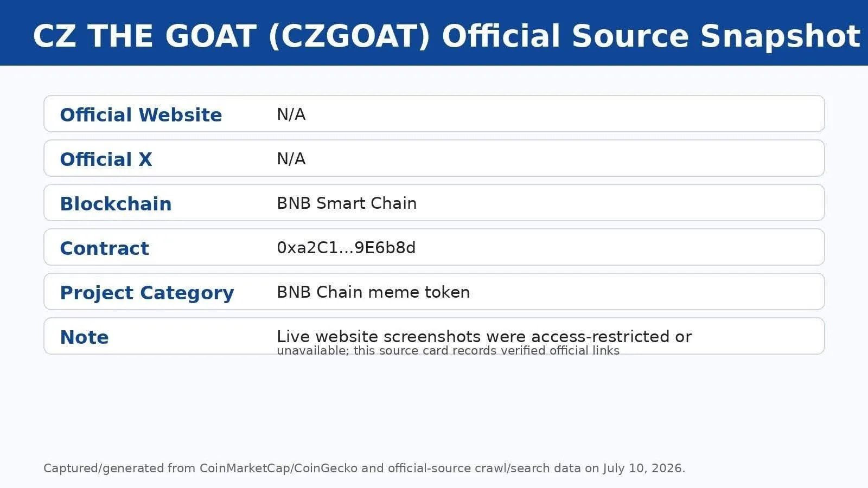868x488 pixels.
Task: Select the Official Website label
Action: click(x=141, y=115)
